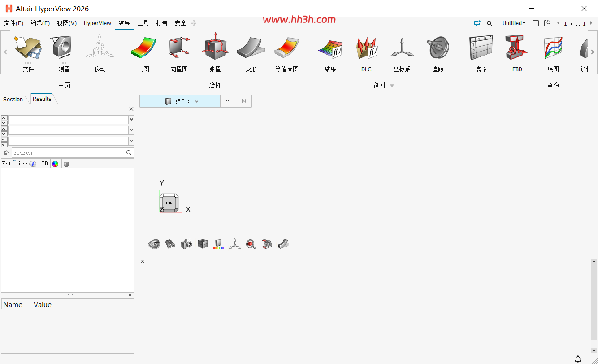The width and height of the screenshot is (598, 364).
Task: Open the Untitled page dropdown
Action: pos(514,23)
